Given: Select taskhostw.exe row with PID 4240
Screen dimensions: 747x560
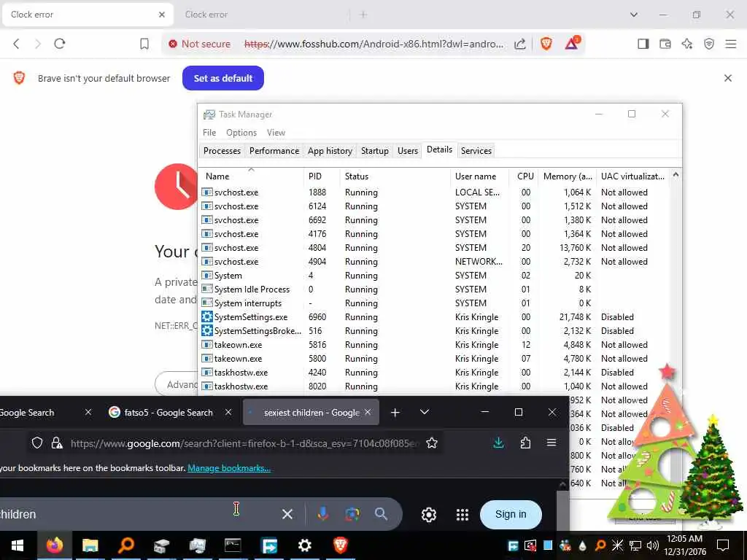Looking at the screenshot, I should [x=435, y=372].
